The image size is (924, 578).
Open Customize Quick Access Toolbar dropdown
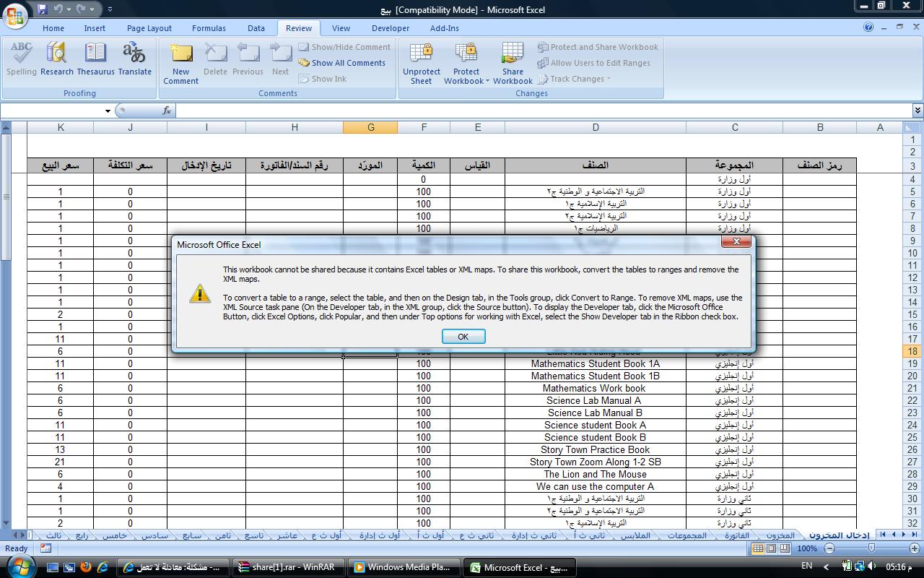click(110, 9)
